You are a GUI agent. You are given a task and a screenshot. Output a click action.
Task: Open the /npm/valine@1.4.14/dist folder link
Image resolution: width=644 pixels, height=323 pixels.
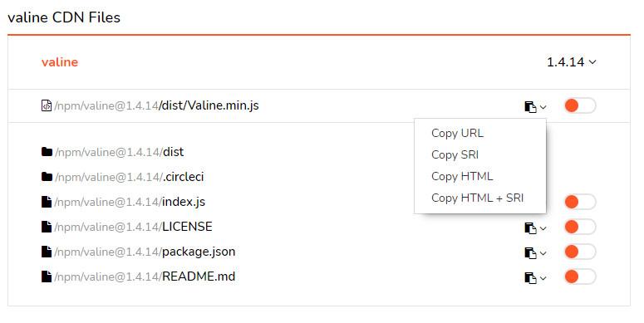119,152
